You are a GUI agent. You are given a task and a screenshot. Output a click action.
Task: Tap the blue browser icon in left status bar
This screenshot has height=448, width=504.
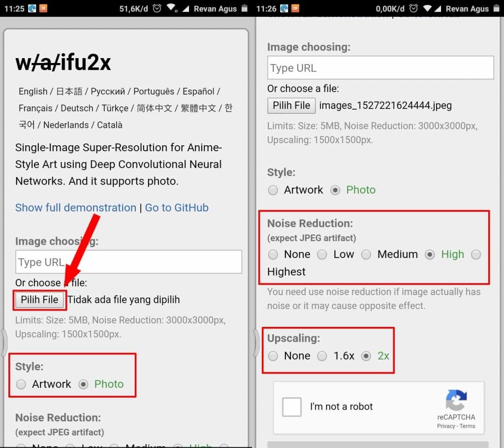[x=32, y=8]
